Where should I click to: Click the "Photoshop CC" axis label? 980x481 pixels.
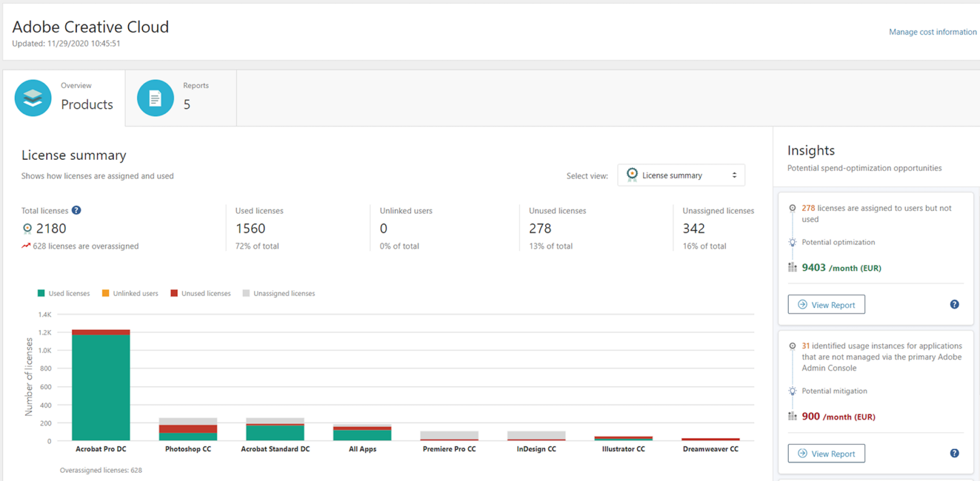188,449
